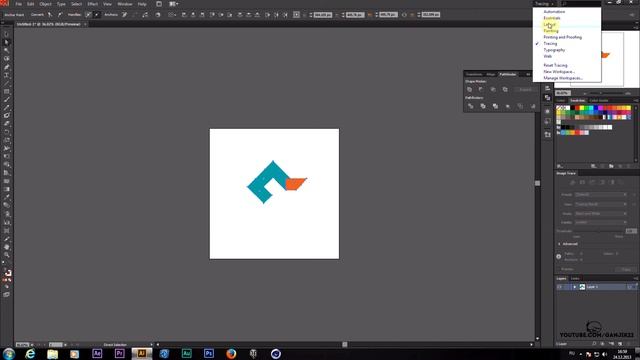
Task: Expand Layer 1 contents arrow
Action: (x=575, y=287)
